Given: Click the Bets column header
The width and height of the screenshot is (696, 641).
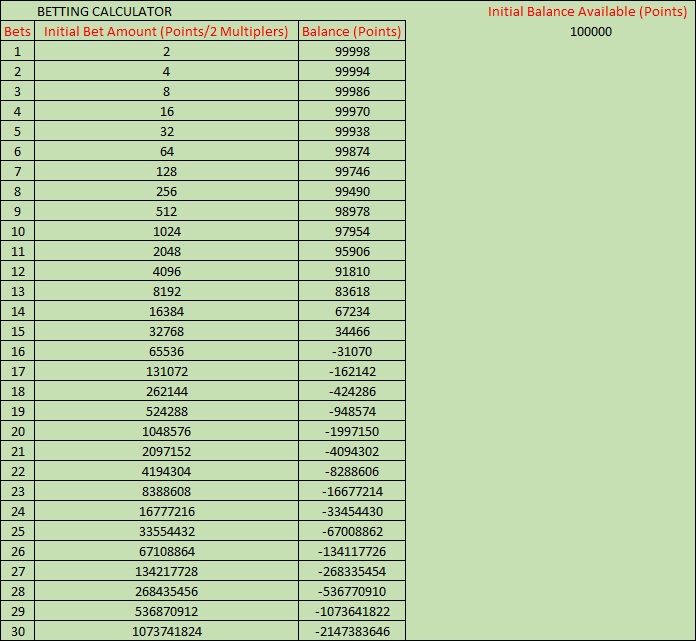Looking at the screenshot, I should coord(17,31).
